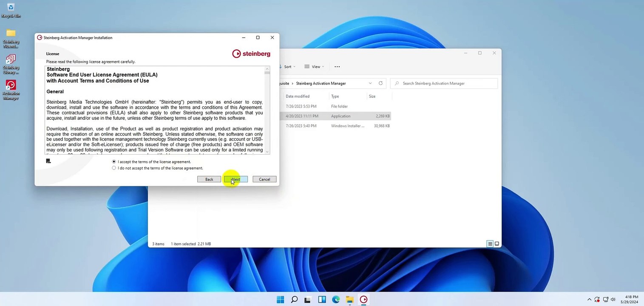Image resolution: width=644 pixels, height=306 pixels.
Task: Sort files by Date modified column
Action: pyautogui.click(x=298, y=96)
